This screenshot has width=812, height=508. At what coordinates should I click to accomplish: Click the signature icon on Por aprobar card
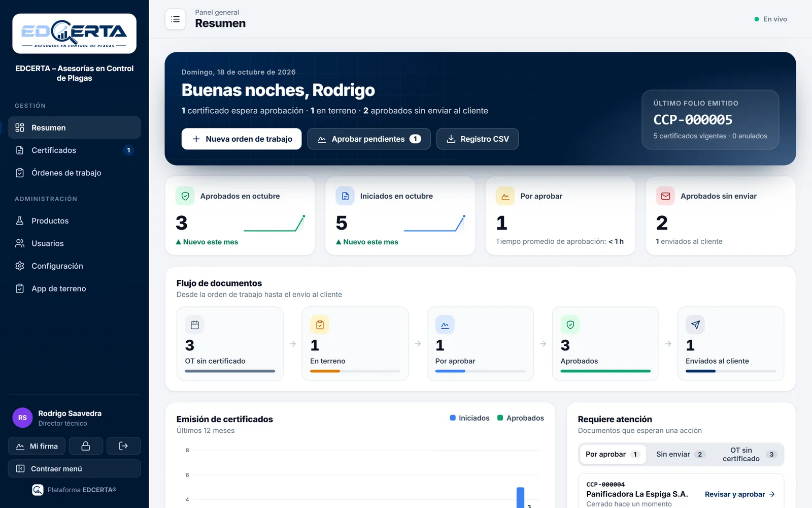click(505, 196)
